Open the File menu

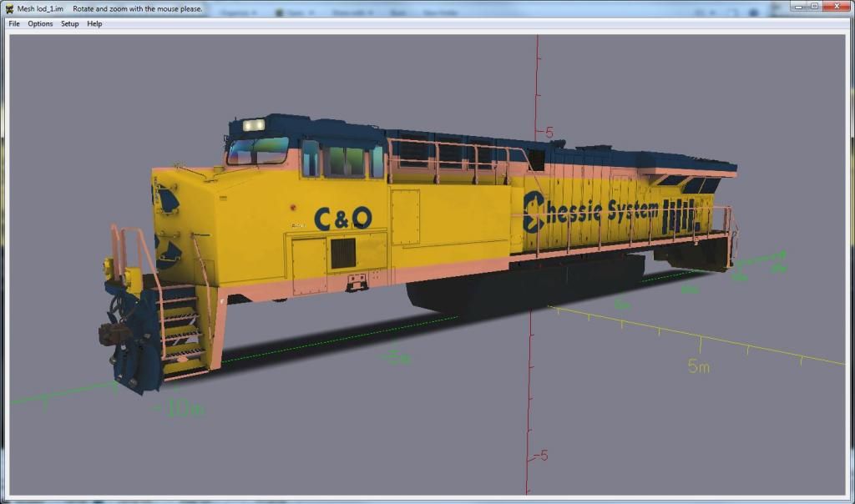pyautogui.click(x=14, y=24)
